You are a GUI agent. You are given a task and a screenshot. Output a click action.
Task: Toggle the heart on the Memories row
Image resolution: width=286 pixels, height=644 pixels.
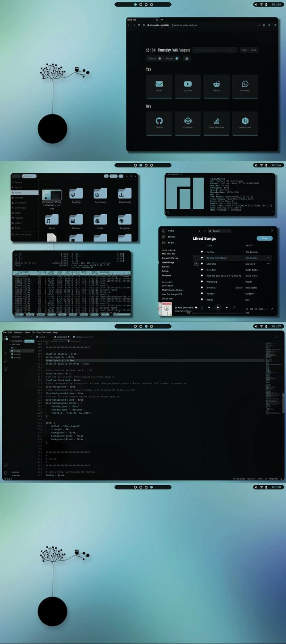tap(202, 264)
